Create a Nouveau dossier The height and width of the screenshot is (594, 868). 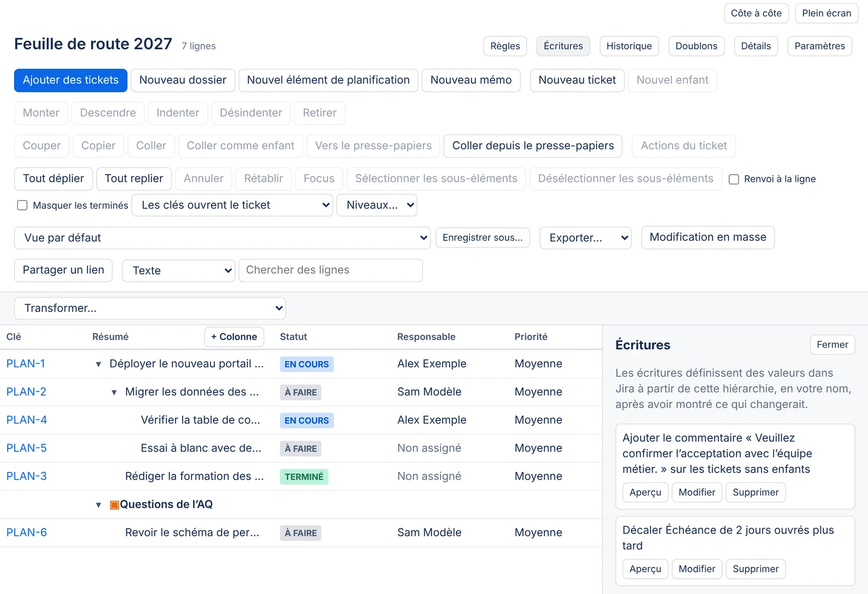(183, 80)
